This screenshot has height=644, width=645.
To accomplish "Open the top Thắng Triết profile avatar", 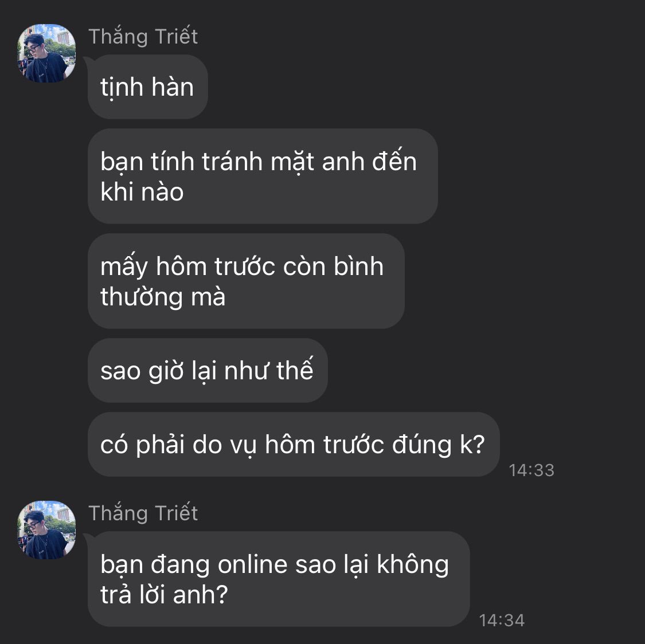I will coord(46,53).
